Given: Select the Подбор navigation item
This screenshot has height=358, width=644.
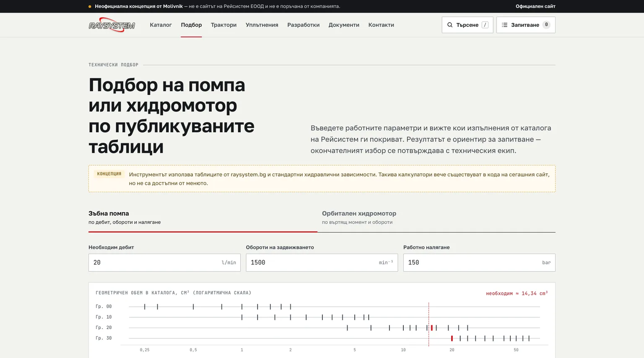Looking at the screenshot, I should point(191,25).
